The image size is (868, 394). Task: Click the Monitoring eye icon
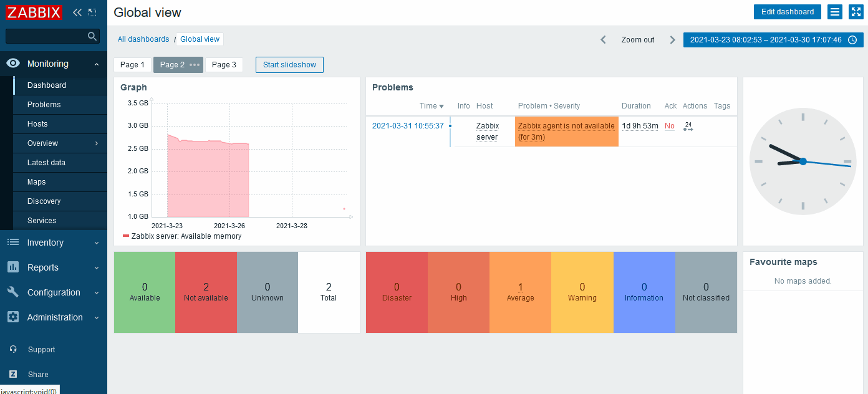13,64
